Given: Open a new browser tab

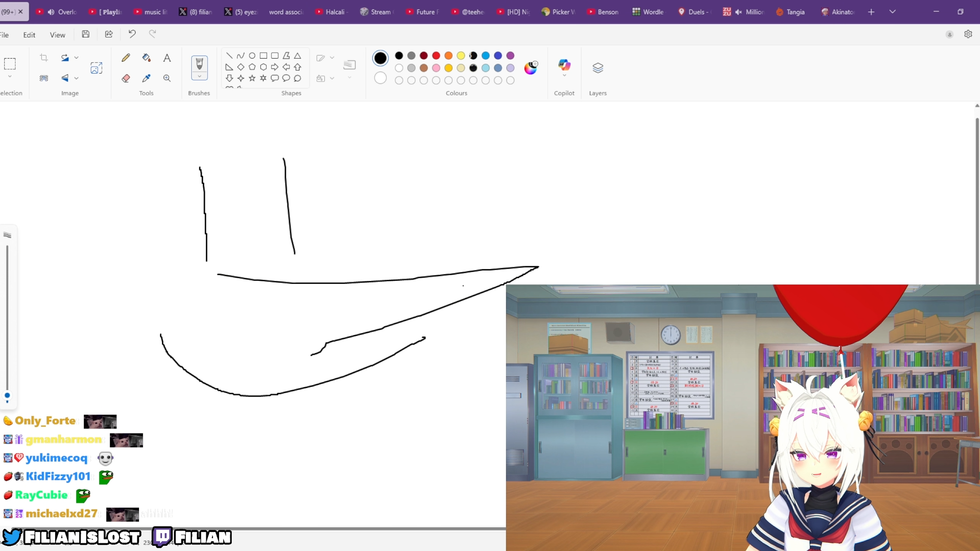Looking at the screenshot, I should pyautogui.click(x=871, y=12).
